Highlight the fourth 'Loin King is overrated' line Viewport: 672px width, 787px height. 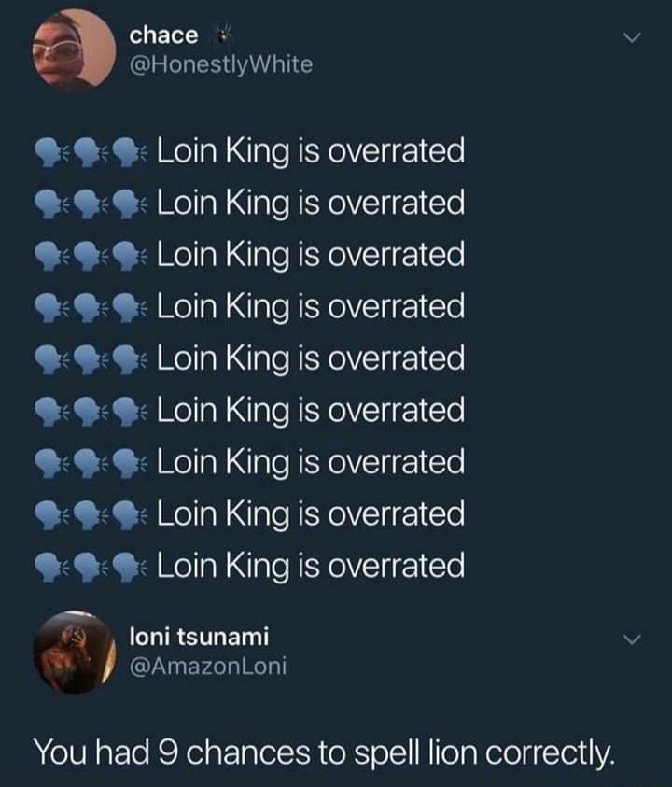[313, 306]
